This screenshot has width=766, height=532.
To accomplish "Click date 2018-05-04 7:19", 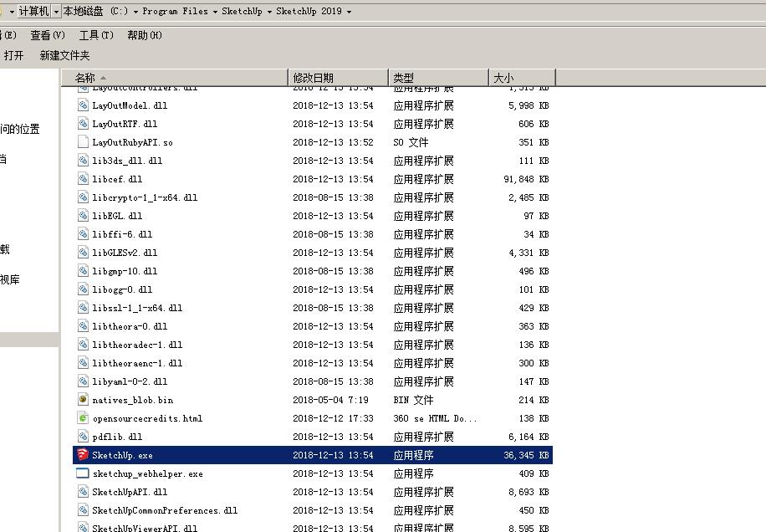I will (330, 400).
